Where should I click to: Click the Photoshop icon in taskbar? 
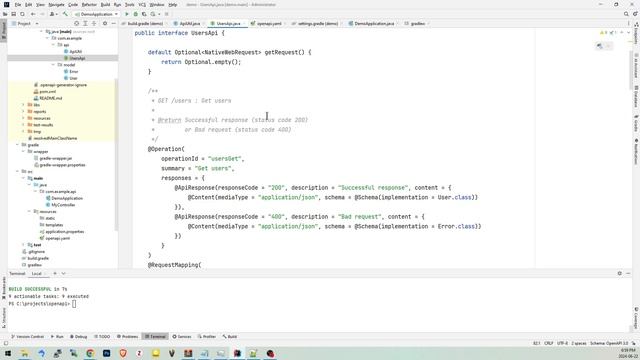(107, 353)
